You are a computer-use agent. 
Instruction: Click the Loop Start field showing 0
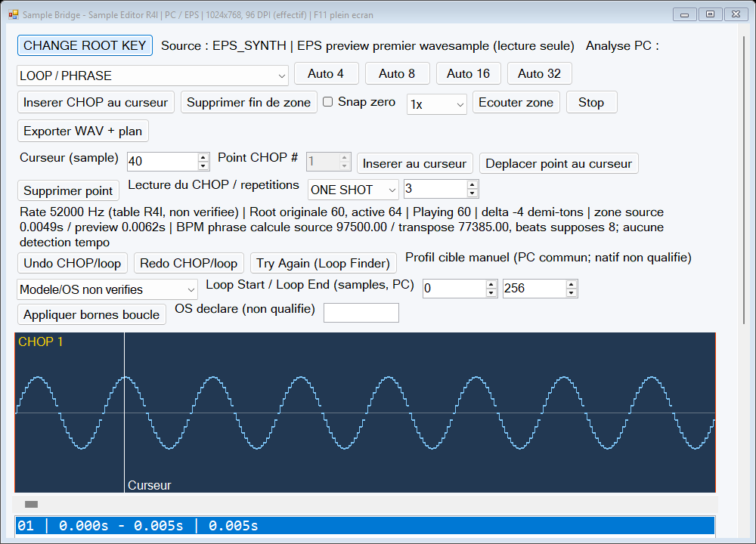point(454,288)
